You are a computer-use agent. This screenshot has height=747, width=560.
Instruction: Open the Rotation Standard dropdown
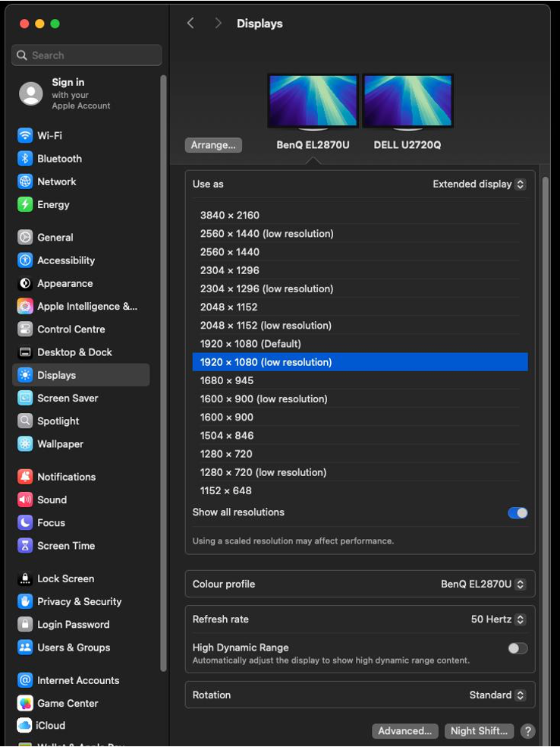coord(497,695)
